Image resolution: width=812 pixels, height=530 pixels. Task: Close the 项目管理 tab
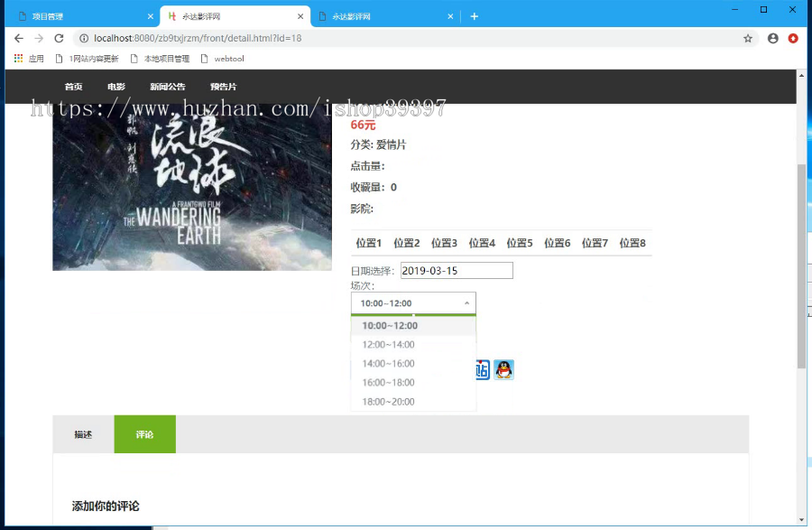click(150, 16)
